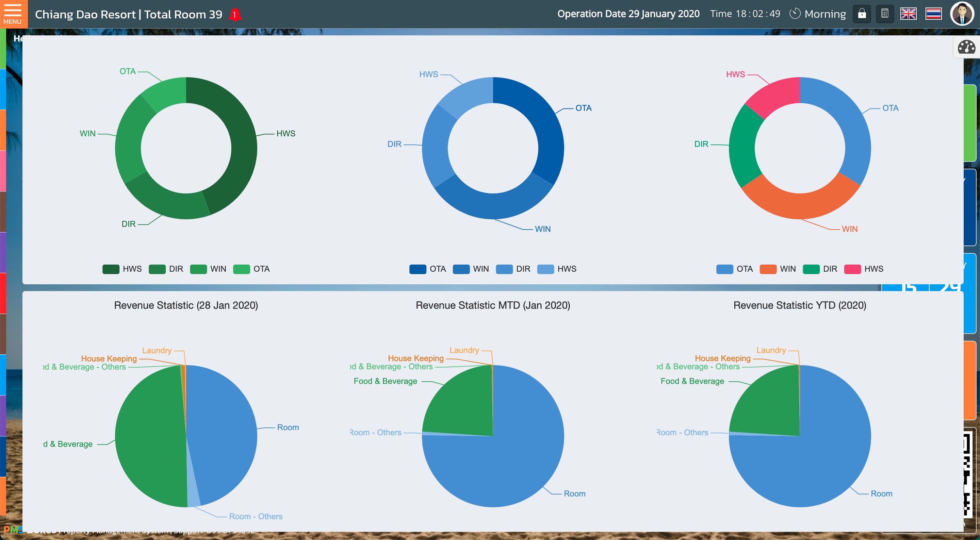This screenshot has width=980, height=540.
Task: Open the orange MENU hamburger button
Action: pos(13,14)
